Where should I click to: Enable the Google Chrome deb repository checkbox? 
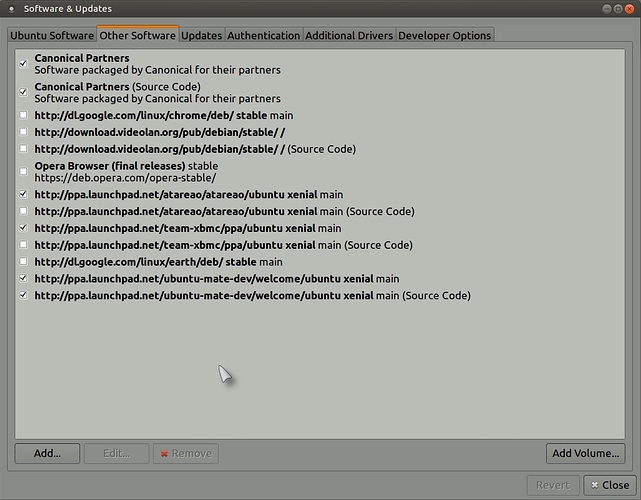point(23,115)
